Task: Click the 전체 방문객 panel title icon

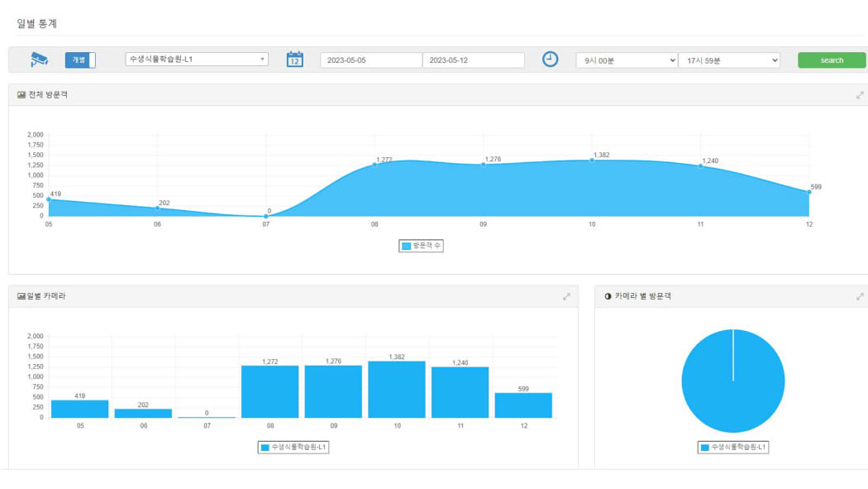Action: click(21, 95)
